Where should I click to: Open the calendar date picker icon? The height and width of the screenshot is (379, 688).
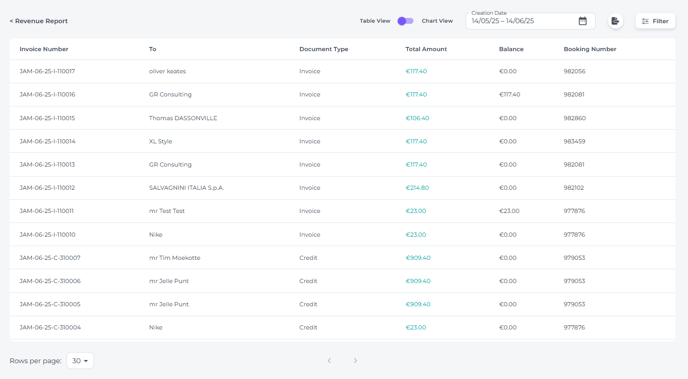pos(582,21)
